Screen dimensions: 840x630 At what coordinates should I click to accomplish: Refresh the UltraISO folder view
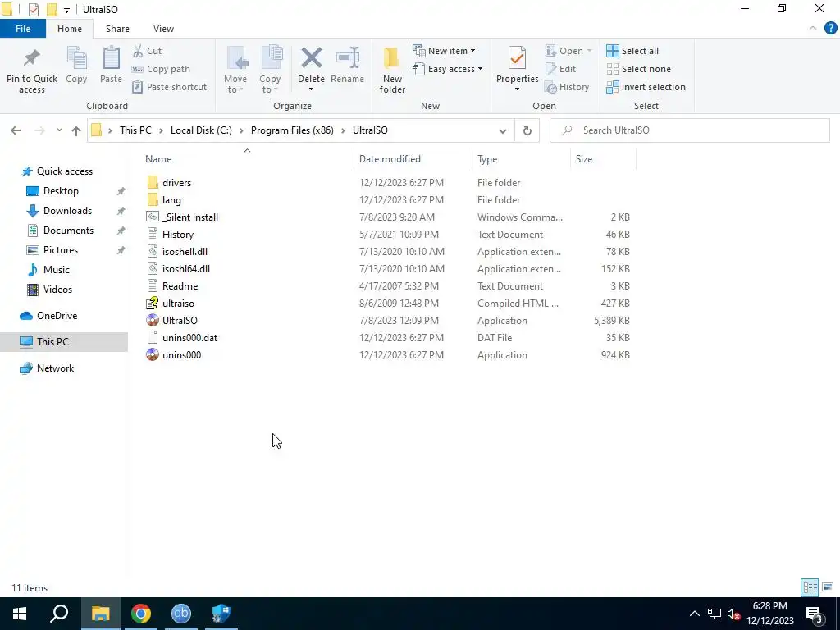point(527,130)
